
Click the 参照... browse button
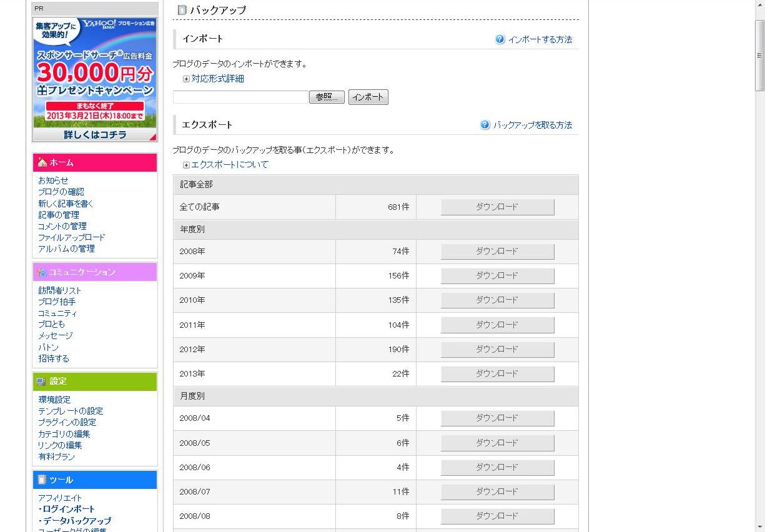327,97
